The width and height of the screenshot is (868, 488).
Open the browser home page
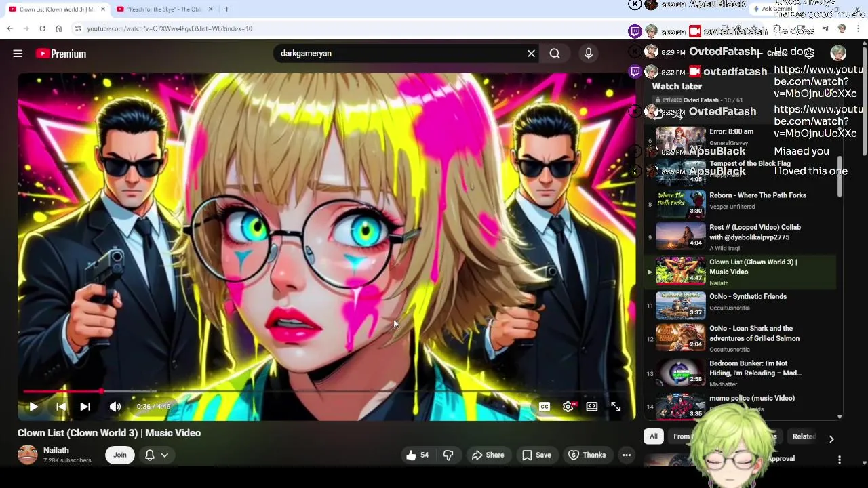click(x=59, y=28)
